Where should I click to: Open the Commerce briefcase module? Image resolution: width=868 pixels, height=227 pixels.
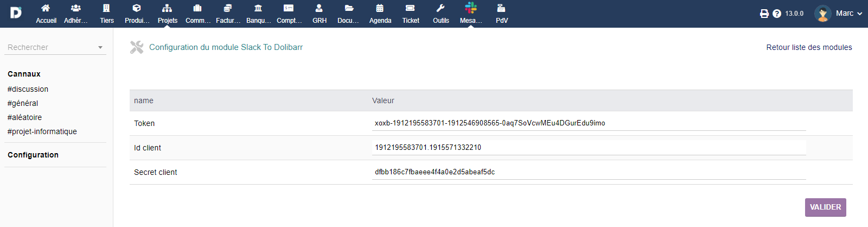[198, 14]
